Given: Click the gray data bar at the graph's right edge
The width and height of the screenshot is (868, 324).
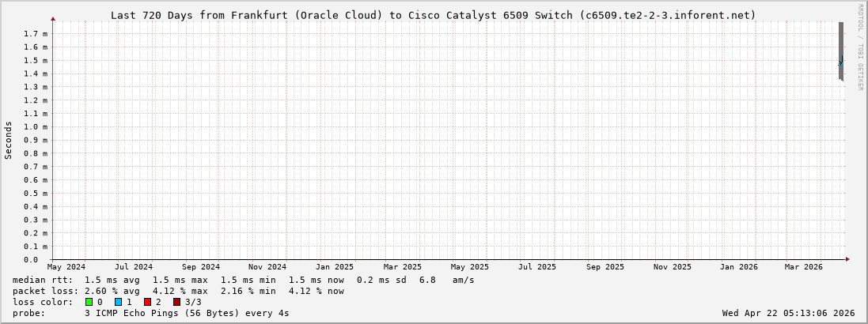Looking at the screenshot, I should (840, 51).
